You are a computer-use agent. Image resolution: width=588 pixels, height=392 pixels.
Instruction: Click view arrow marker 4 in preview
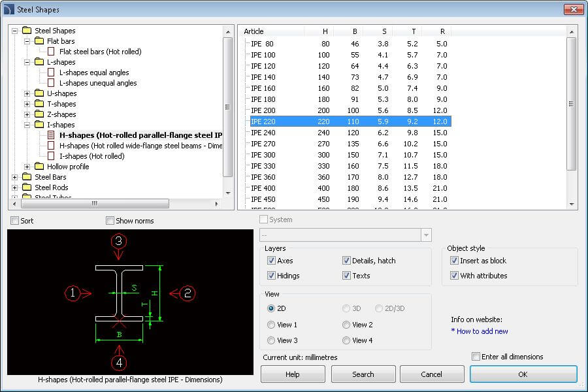tap(118, 361)
